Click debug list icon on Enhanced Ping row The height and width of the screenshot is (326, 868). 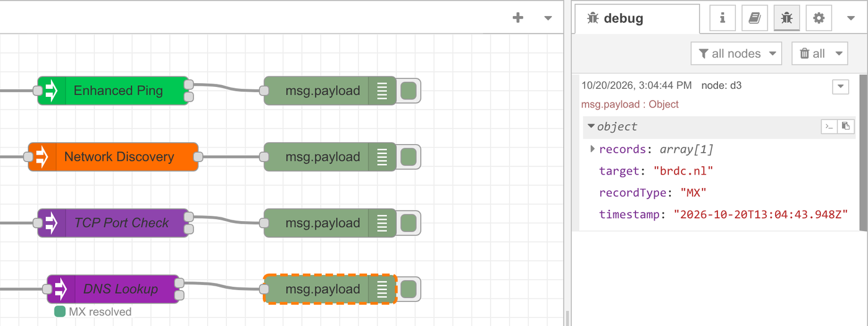(x=383, y=91)
